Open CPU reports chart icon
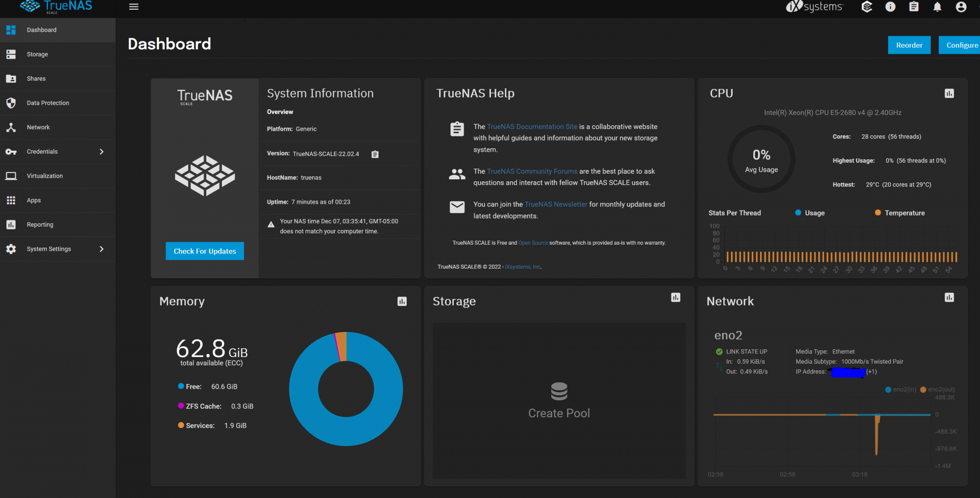 point(949,93)
